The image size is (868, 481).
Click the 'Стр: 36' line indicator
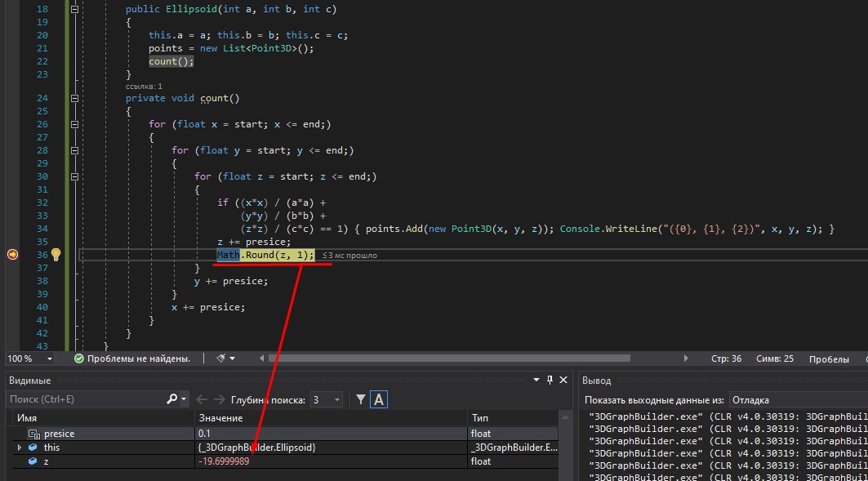[726, 359]
